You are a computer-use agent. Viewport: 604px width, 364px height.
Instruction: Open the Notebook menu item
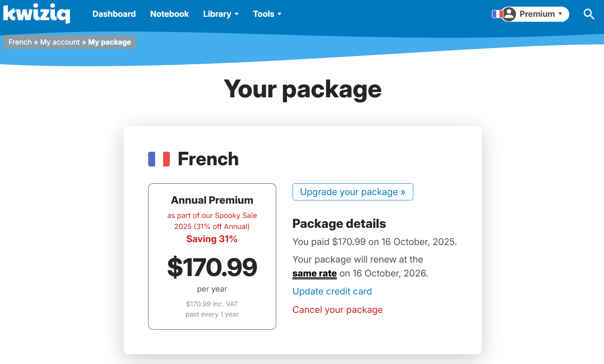pos(169,13)
